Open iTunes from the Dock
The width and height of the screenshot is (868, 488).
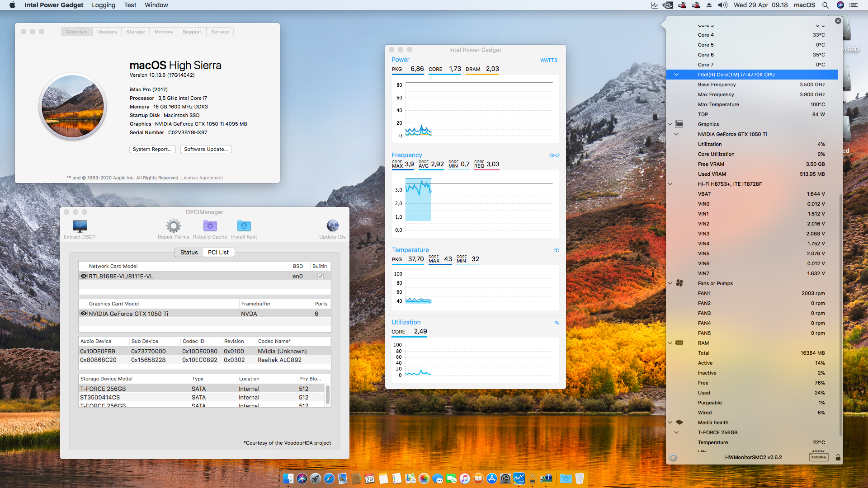click(465, 479)
